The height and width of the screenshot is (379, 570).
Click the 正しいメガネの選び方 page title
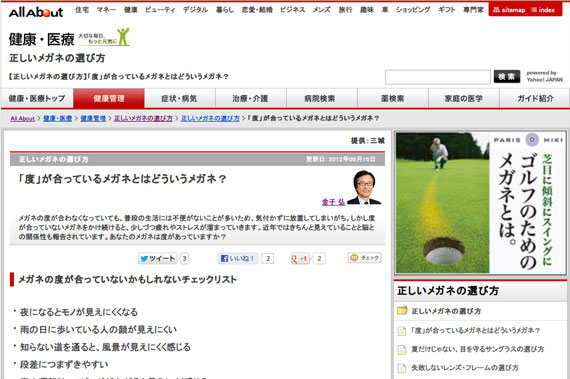[x=57, y=58]
